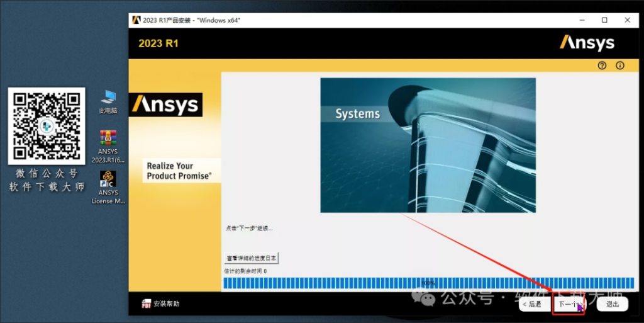The width and height of the screenshot is (644, 323).
Task: Open the installation help PDF icon
Action: click(146, 303)
